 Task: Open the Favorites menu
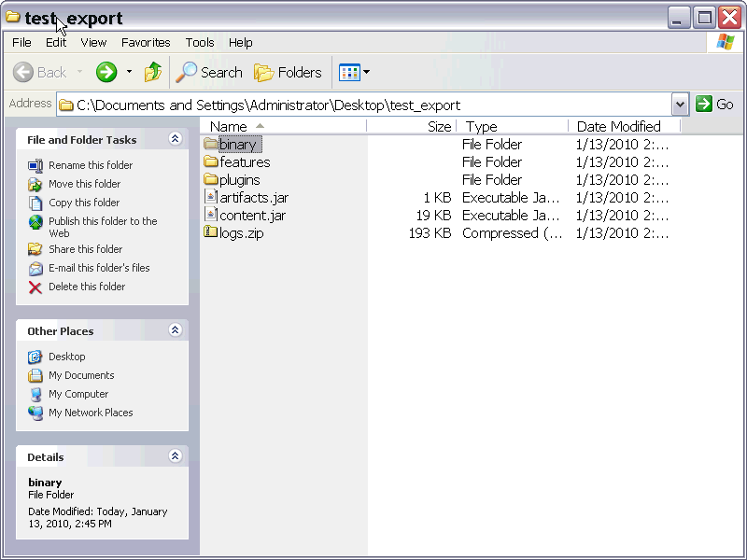tap(146, 42)
